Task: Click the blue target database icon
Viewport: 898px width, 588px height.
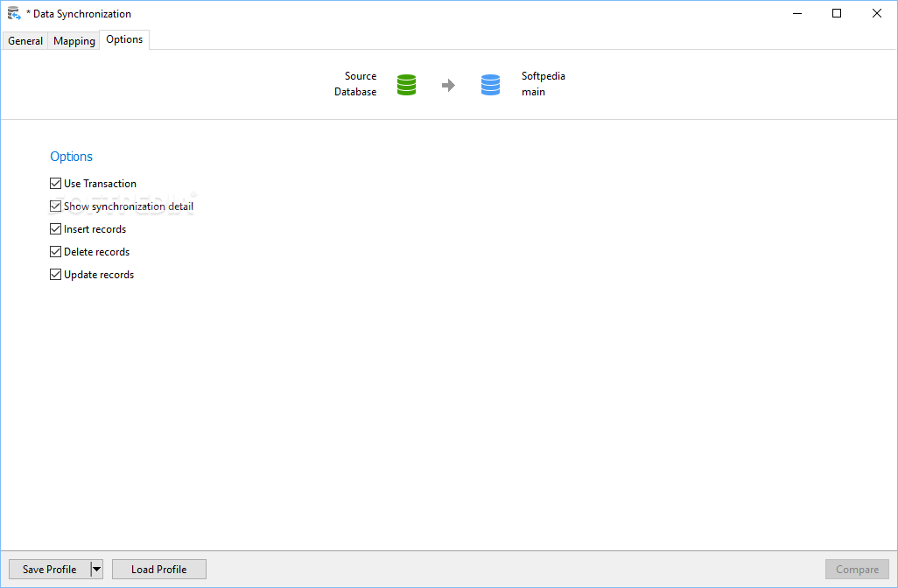Action: pyautogui.click(x=490, y=85)
